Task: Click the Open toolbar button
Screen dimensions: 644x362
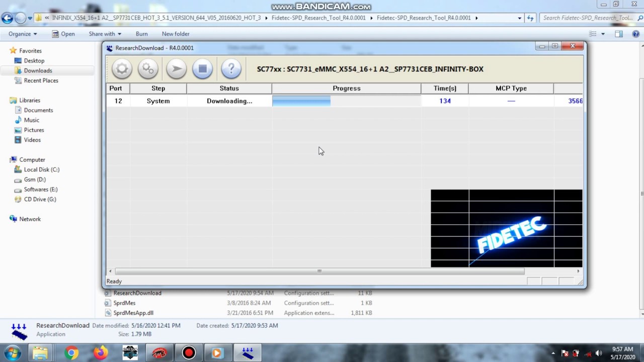Action: click(x=63, y=34)
